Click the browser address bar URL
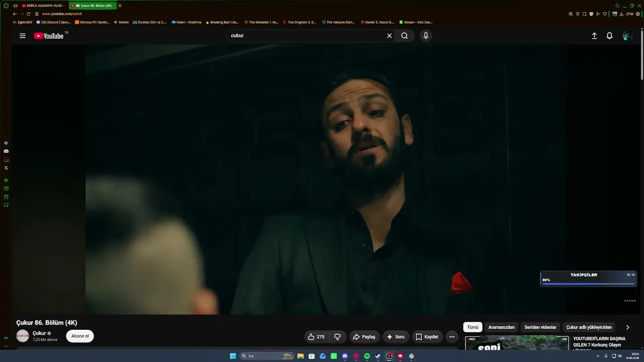 (62, 14)
